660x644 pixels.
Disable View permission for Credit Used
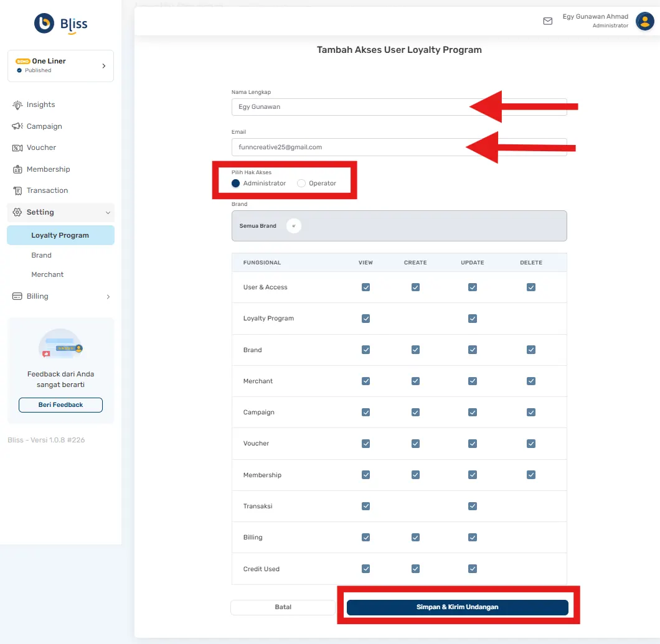365,568
